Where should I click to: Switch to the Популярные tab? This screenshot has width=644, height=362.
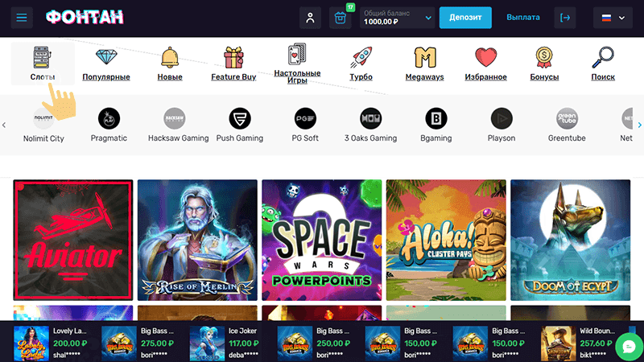tap(106, 64)
